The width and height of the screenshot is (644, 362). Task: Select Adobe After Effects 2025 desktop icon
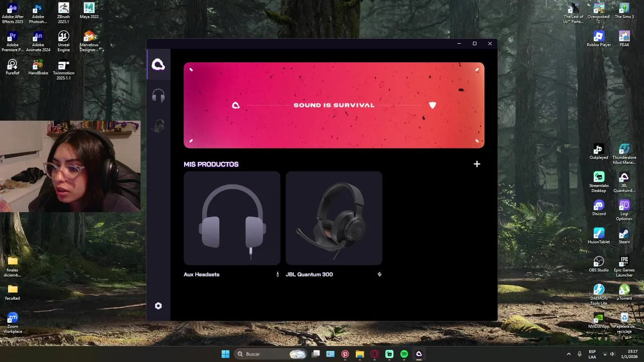click(x=13, y=14)
